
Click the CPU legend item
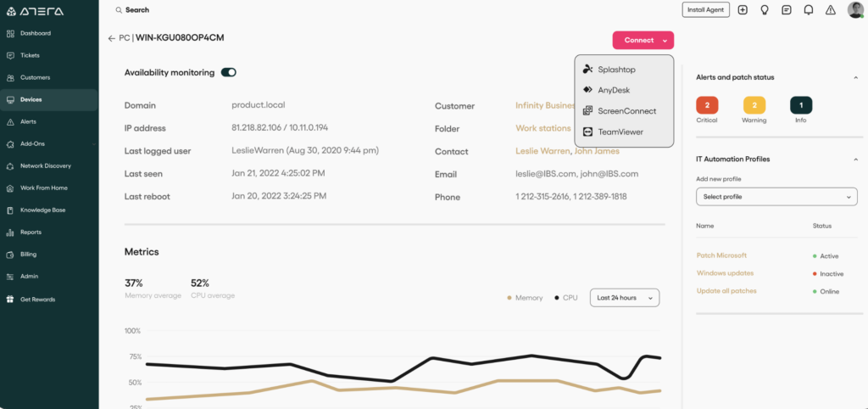tap(565, 298)
